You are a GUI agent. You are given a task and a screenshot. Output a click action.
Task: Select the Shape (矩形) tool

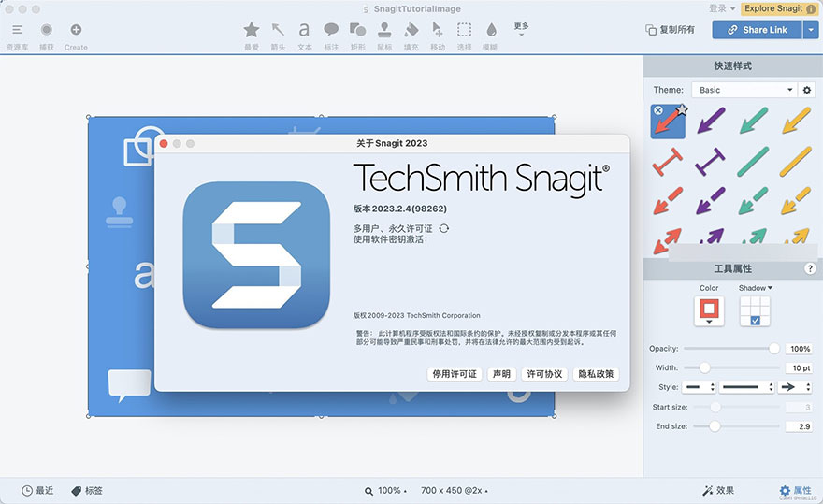pos(357,30)
